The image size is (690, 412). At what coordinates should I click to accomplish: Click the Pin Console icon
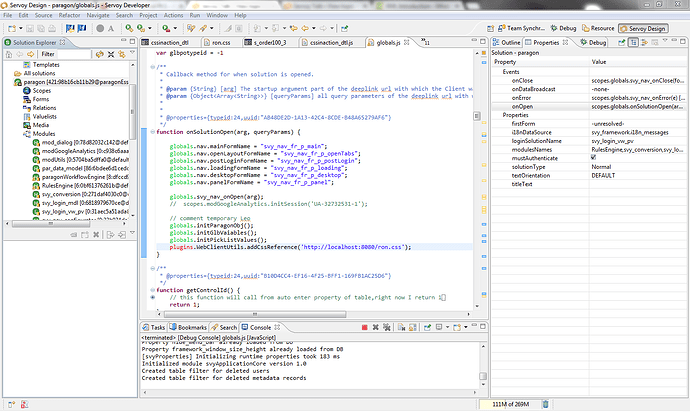tap(427, 327)
